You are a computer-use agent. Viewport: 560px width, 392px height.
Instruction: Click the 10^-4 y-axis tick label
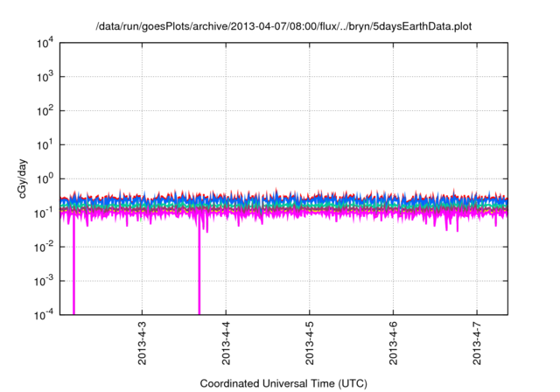45,315
